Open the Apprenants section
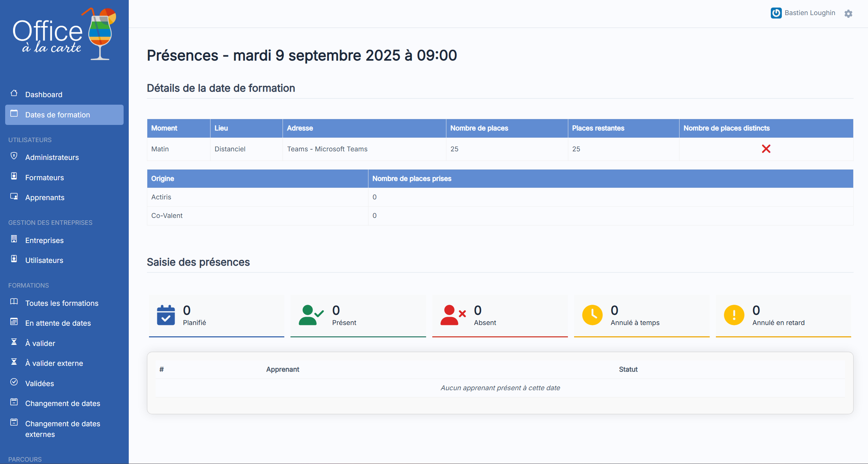The height and width of the screenshot is (464, 868). pyautogui.click(x=45, y=198)
